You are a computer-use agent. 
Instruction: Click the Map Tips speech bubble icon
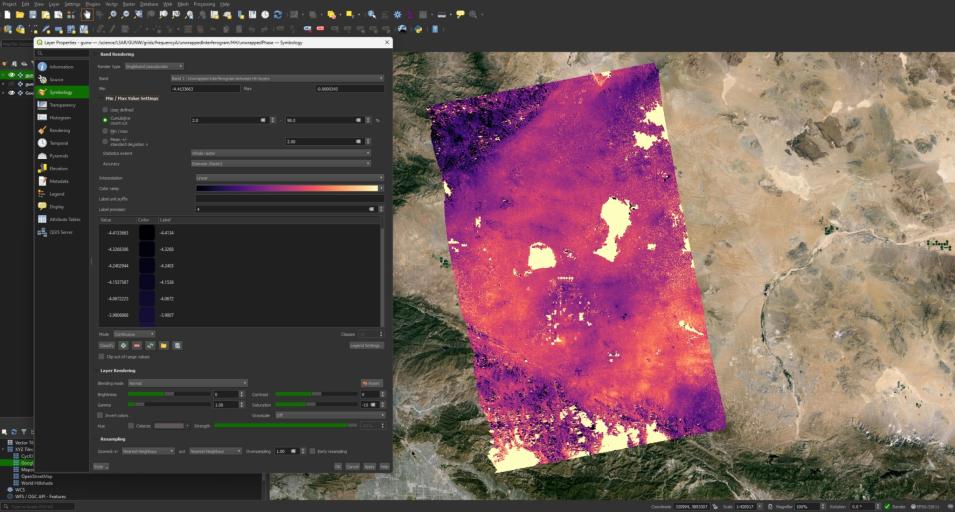[x=460, y=15]
